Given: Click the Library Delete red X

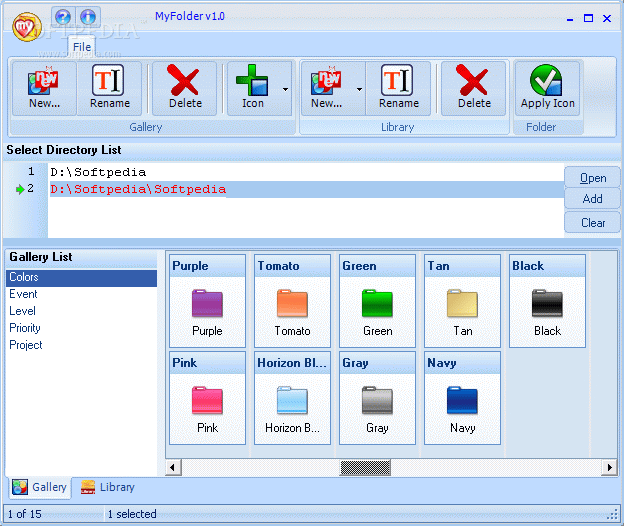Looking at the screenshot, I should 472,80.
